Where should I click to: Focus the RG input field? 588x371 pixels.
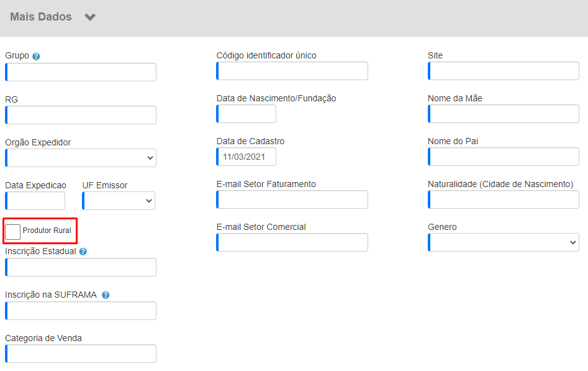tap(81, 115)
